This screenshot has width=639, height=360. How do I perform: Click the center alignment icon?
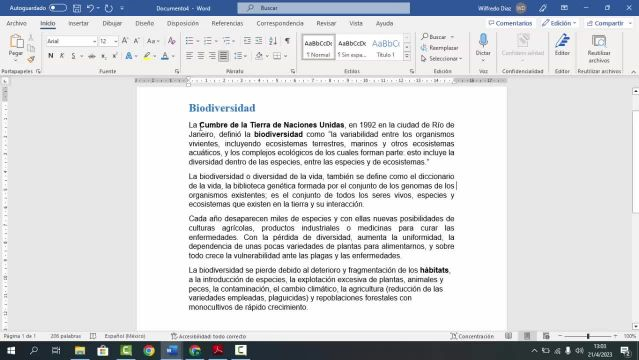click(201, 56)
